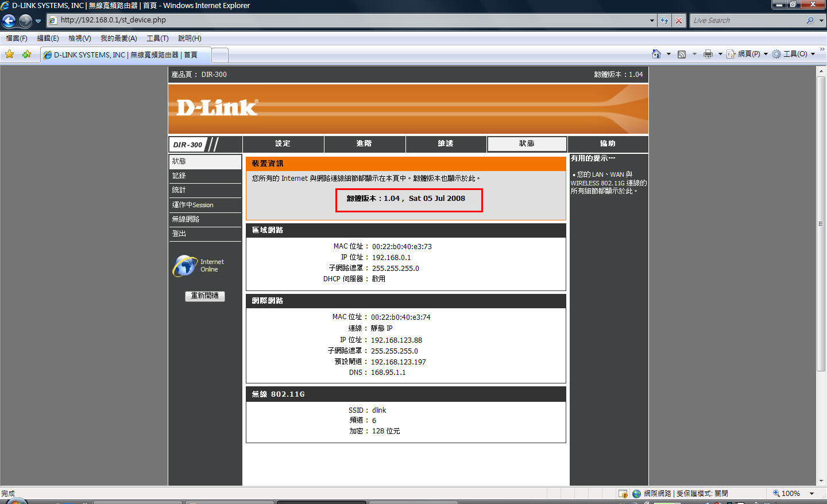The height and width of the screenshot is (504, 827).
Task: Click the vertical scrollbar thumb
Action: (x=821, y=224)
